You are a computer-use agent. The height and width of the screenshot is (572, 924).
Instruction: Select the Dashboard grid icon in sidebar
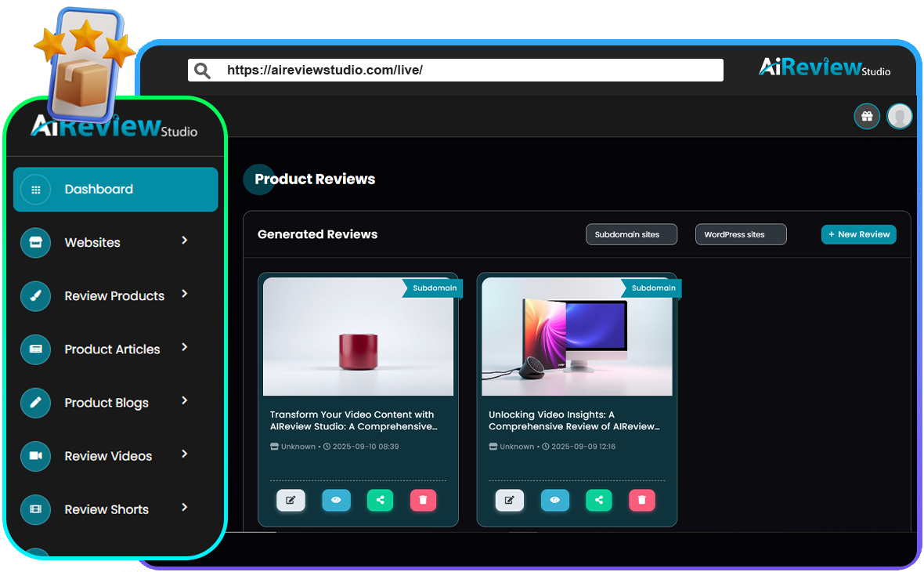coord(35,189)
